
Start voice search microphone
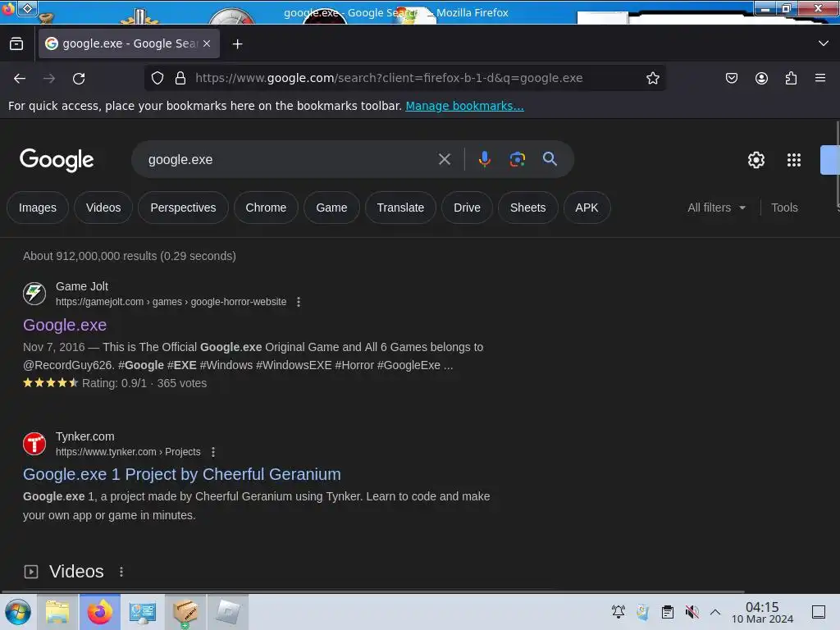(485, 159)
